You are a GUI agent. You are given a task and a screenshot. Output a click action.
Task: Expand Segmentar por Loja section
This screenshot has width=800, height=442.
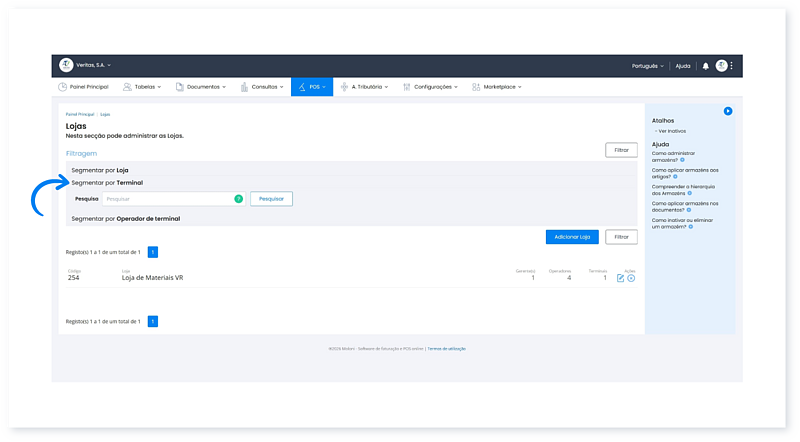99,170
